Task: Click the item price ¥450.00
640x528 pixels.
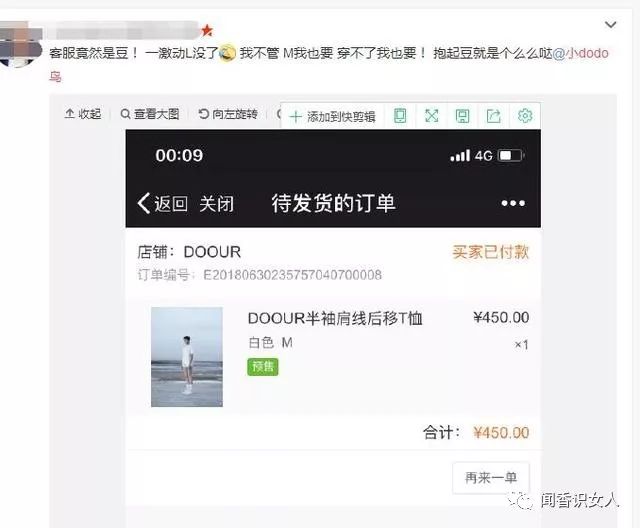Action: [x=501, y=317]
